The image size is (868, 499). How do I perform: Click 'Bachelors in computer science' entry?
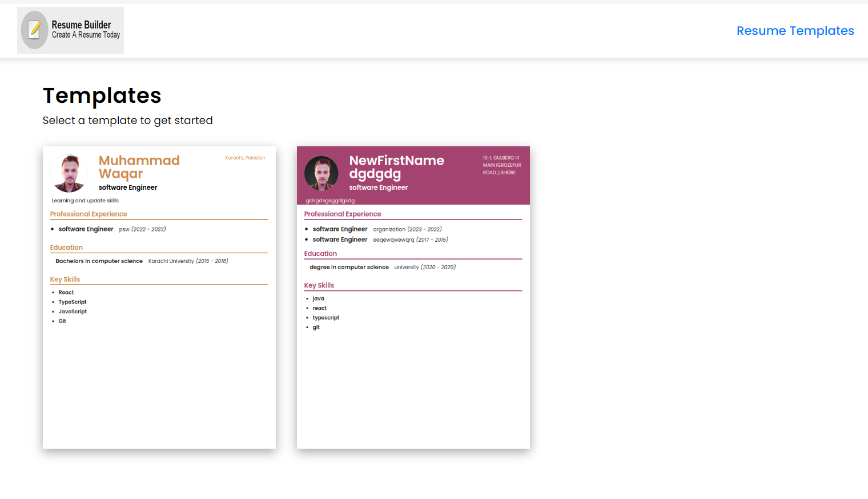(x=99, y=261)
